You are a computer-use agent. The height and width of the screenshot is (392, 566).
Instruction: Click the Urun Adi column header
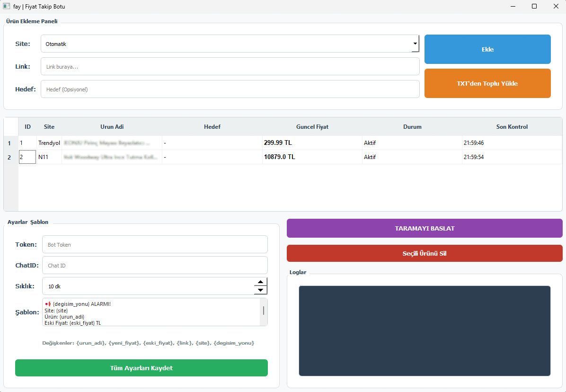(112, 127)
